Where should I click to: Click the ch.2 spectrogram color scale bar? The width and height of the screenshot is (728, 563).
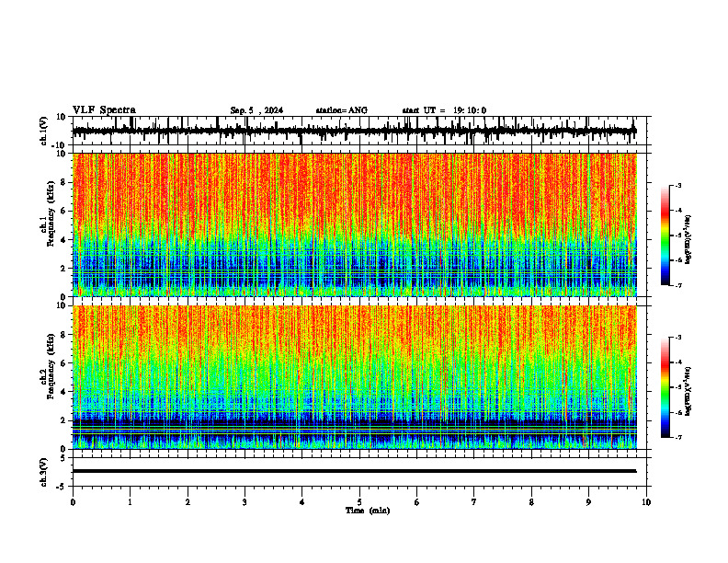(x=665, y=387)
